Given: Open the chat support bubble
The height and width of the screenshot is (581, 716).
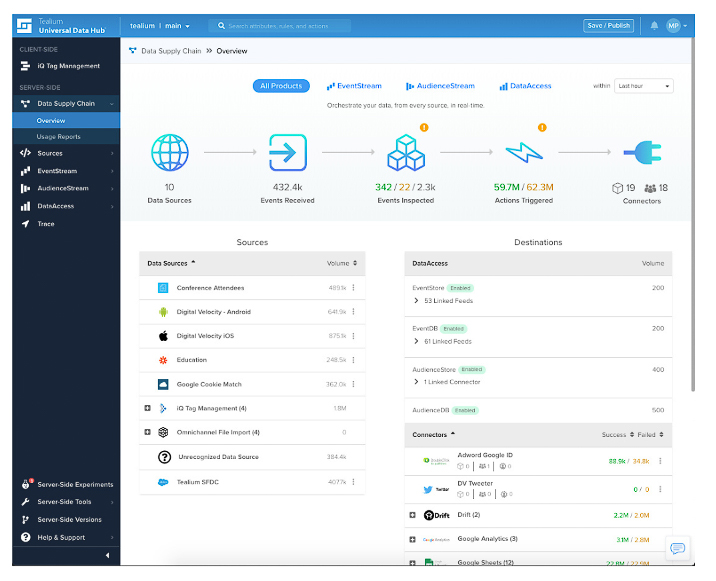Looking at the screenshot, I should (677, 548).
